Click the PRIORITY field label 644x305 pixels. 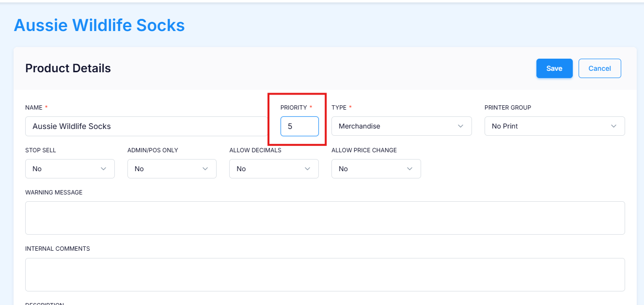(294, 108)
